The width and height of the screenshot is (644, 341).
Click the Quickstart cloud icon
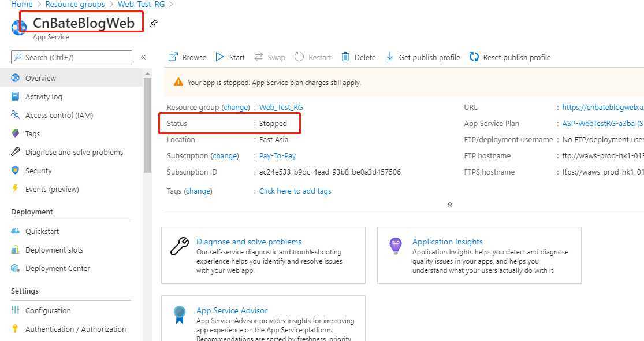coord(15,231)
